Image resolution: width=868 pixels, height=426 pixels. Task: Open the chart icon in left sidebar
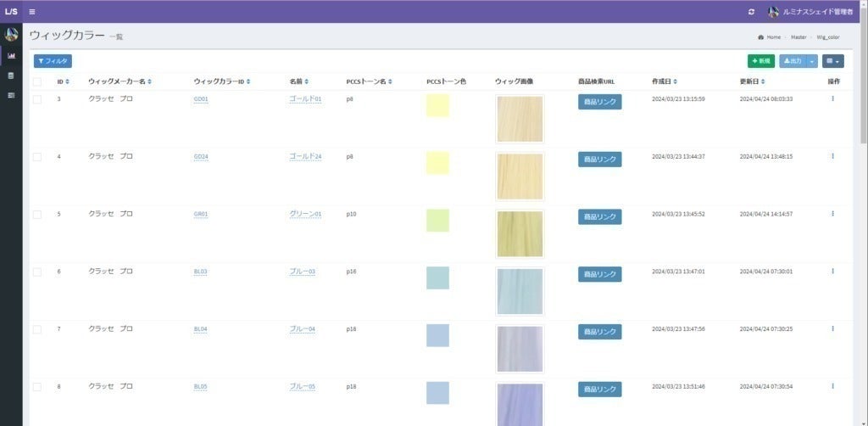(x=11, y=56)
